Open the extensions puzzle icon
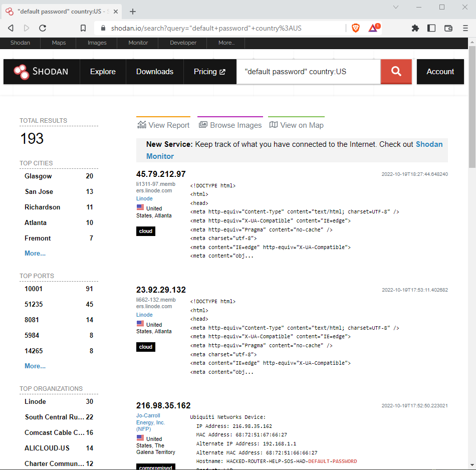The image size is (476, 470). 415,28
